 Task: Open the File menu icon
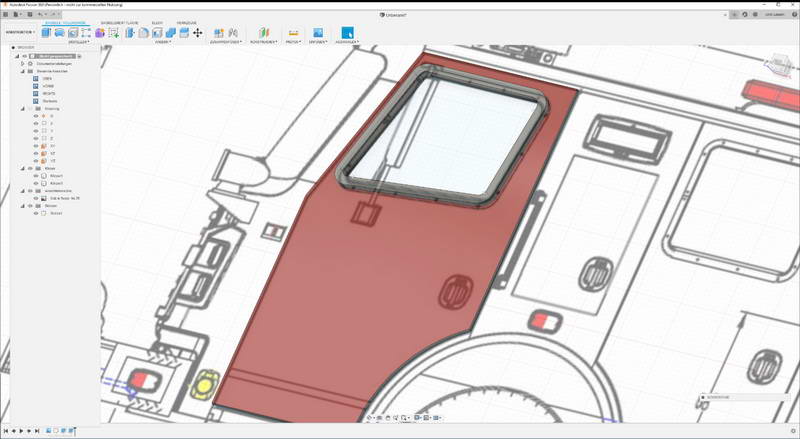[16, 15]
